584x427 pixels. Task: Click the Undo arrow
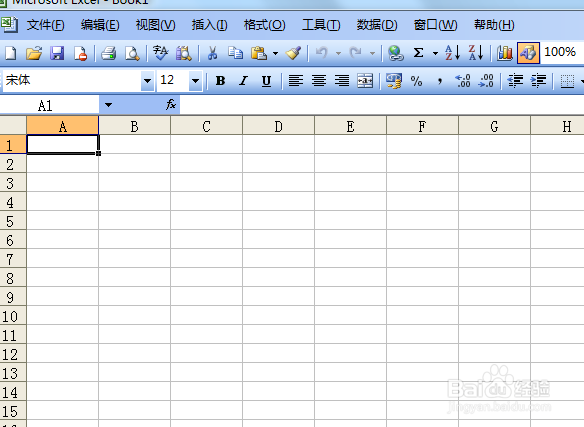pyautogui.click(x=322, y=53)
